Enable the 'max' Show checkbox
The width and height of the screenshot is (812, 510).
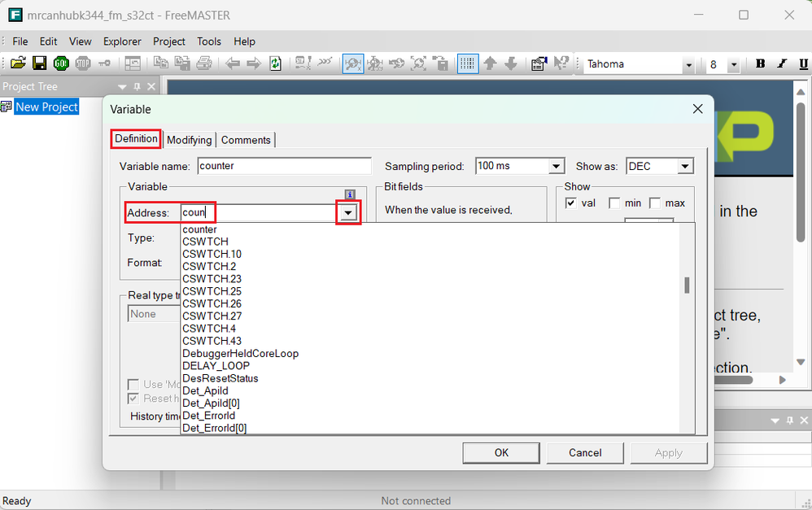pos(655,203)
